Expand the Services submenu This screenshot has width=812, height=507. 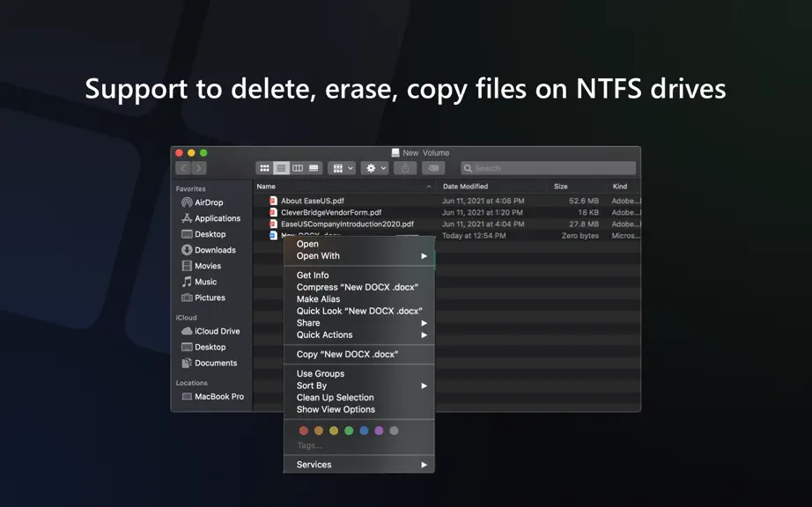[358, 465]
